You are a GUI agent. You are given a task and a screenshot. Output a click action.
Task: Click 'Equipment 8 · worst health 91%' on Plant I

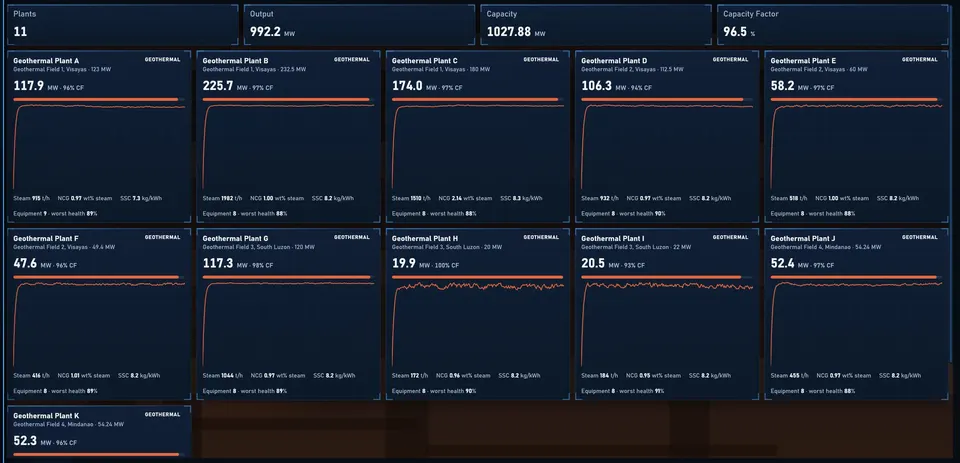pyautogui.click(x=623, y=391)
